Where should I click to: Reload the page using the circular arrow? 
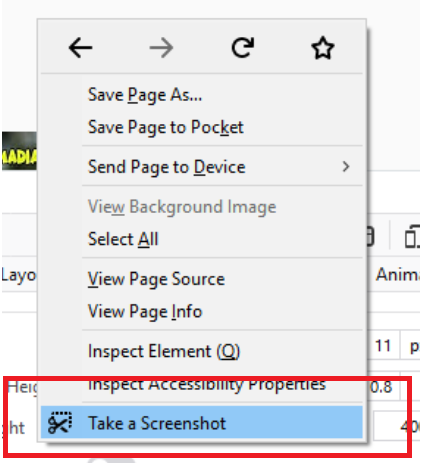point(243,48)
